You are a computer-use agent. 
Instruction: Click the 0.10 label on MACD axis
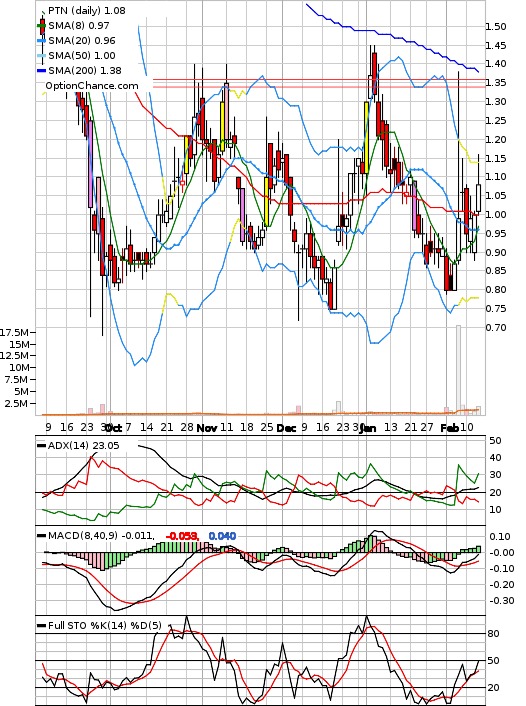[x=500, y=537]
